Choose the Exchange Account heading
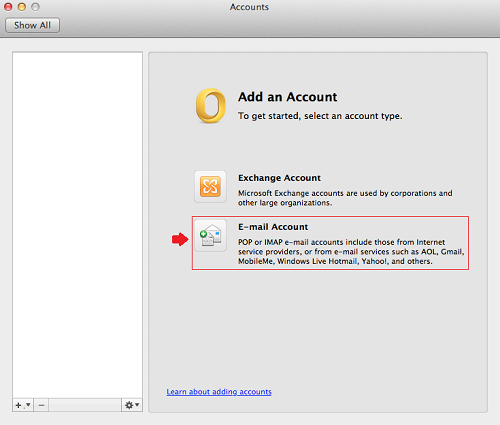500x425 pixels. click(x=279, y=178)
